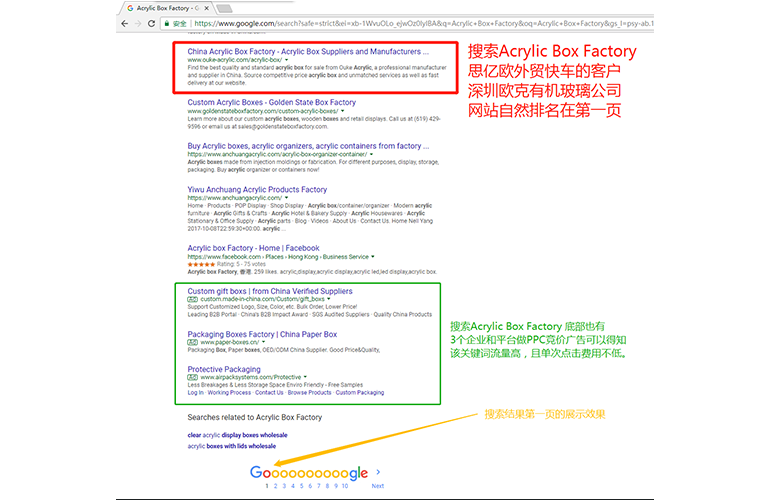Click Contact Us sitelink
This screenshot has width=770, height=500.
point(269,393)
